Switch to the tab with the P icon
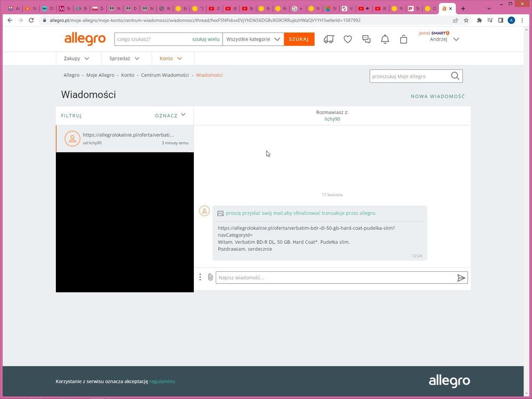Image resolution: width=532 pixels, height=399 pixels. coord(413,9)
